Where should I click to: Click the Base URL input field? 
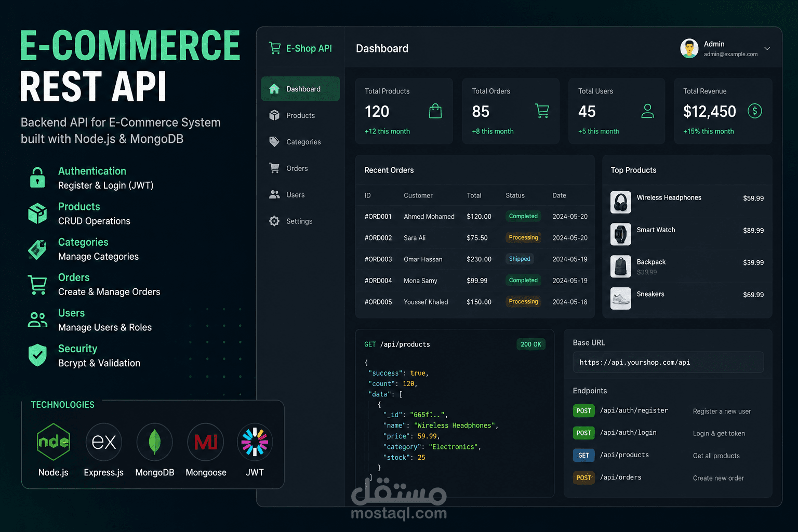click(668, 362)
